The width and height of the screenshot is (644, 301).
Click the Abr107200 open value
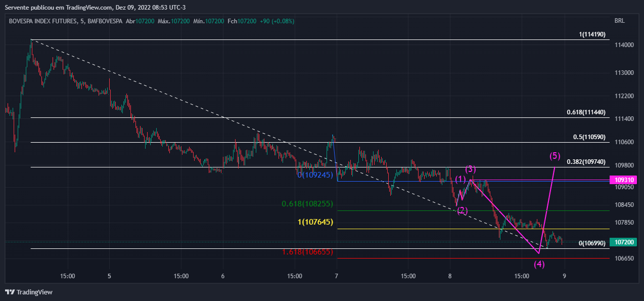pyautogui.click(x=140, y=21)
